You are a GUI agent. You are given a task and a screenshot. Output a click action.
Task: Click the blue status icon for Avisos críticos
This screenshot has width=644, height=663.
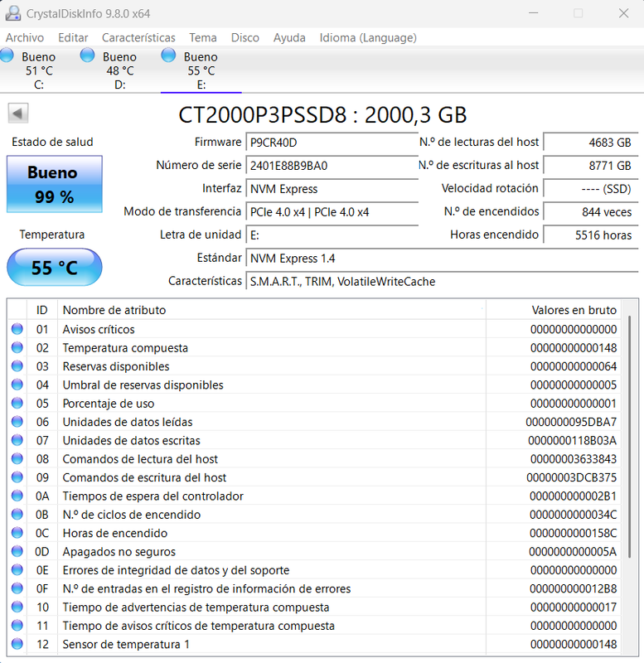[x=17, y=329]
